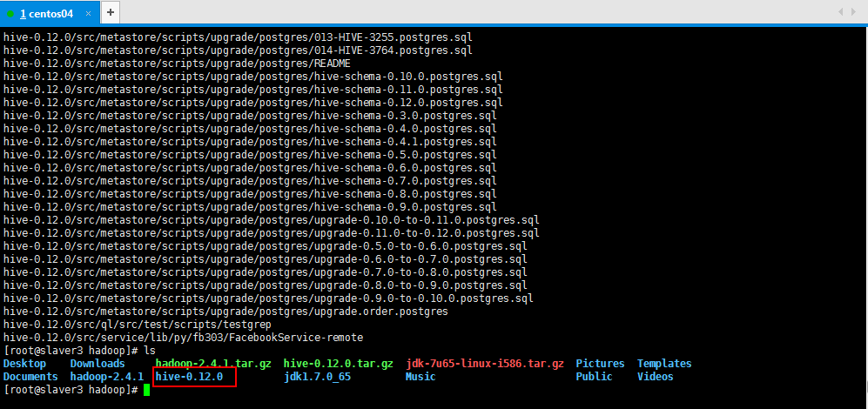
Task: Click the Documents directory name
Action: pos(30,377)
